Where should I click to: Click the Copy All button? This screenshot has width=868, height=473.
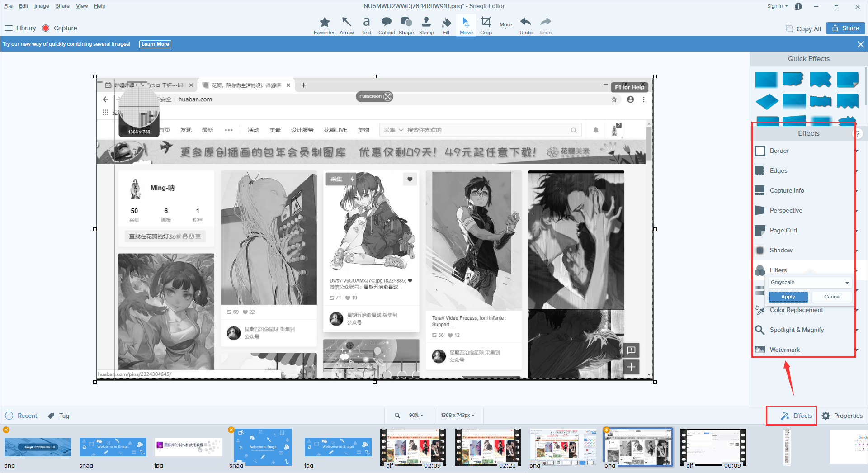[x=803, y=28]
